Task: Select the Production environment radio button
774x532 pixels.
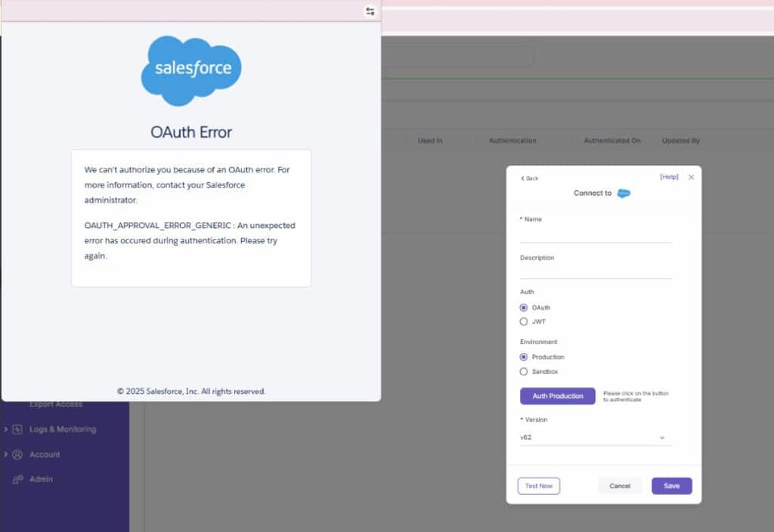Action: (x=524, y=357)
